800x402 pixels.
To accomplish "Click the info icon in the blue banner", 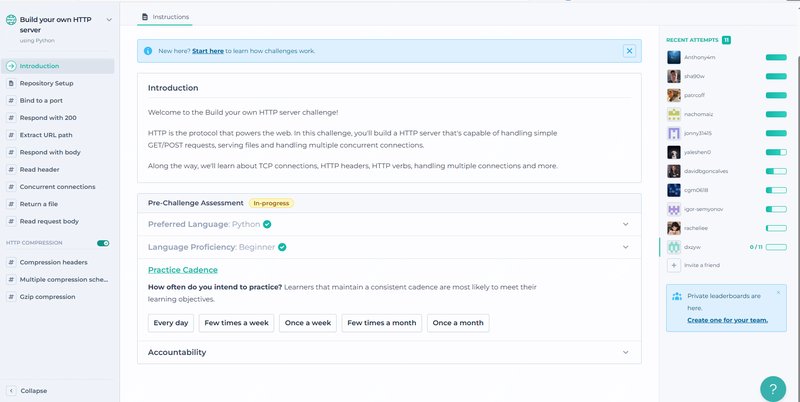I will (148, 51).
